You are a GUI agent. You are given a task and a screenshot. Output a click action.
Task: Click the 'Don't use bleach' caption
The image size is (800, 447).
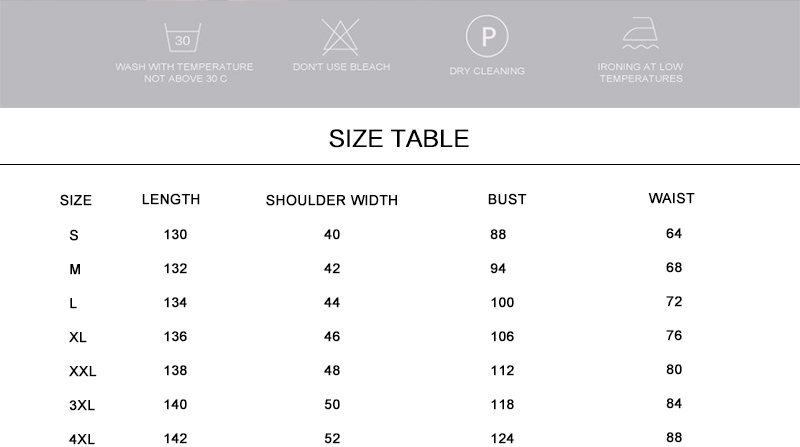tap(341, 67)
